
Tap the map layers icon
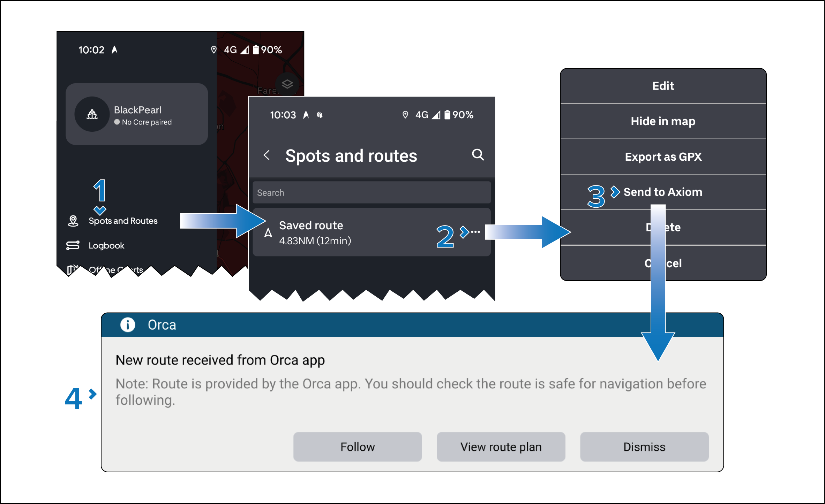(x=287, y=84)
